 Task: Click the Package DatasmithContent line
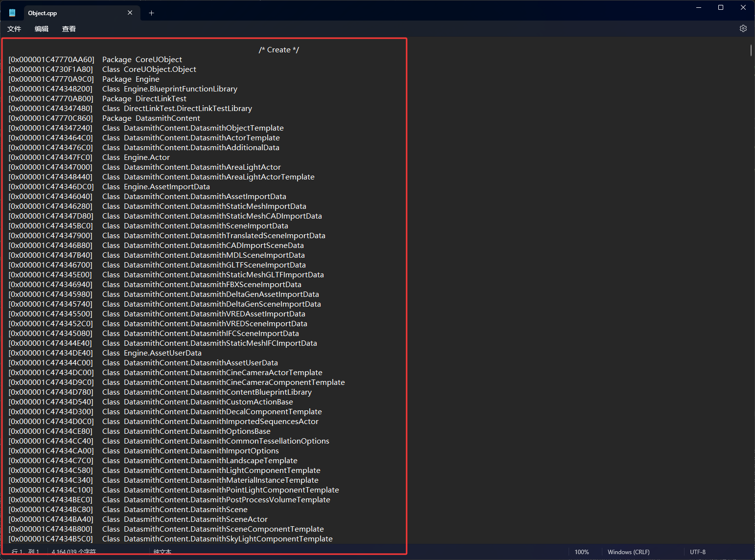coord(104,118)
